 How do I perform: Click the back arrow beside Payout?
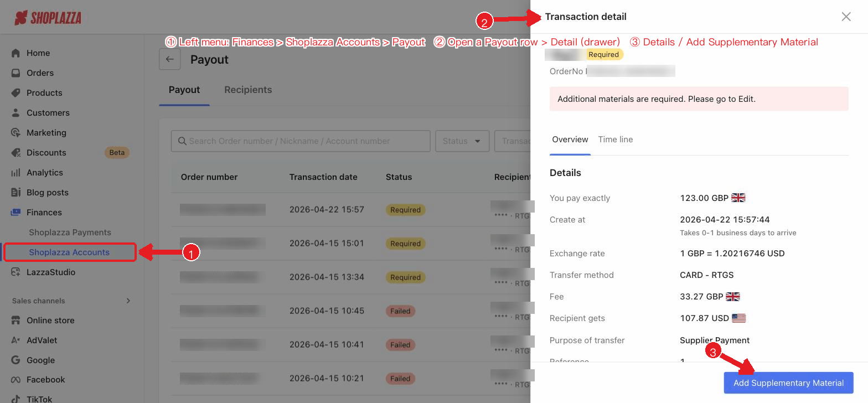(x=170, y=59)
